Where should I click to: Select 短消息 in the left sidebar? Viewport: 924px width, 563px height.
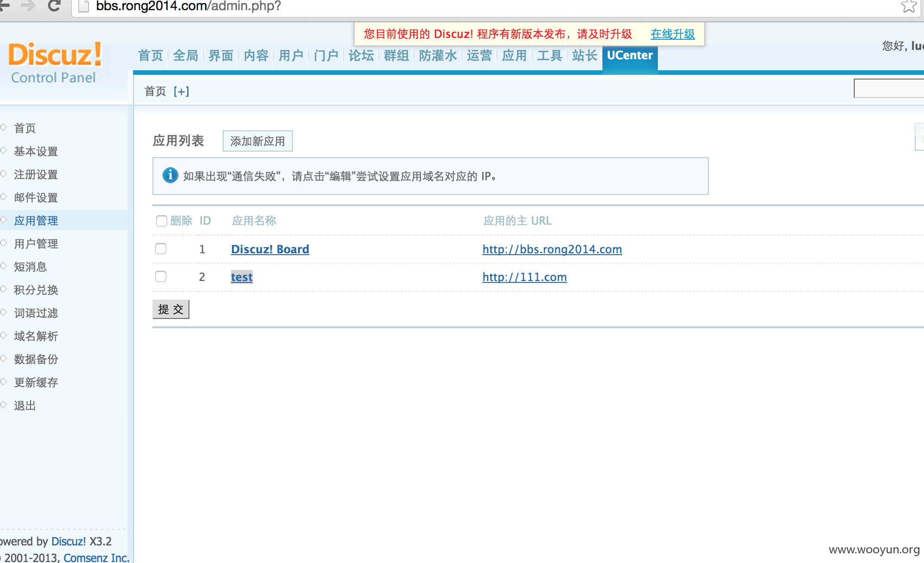click(x=30, y=267)
